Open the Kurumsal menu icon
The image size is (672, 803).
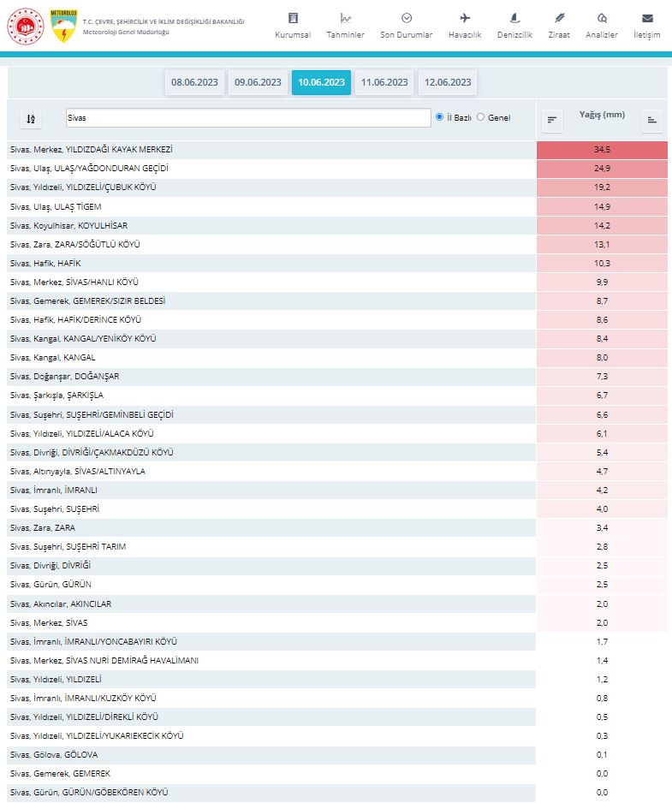pyautogui.click(x=293, y=18)
